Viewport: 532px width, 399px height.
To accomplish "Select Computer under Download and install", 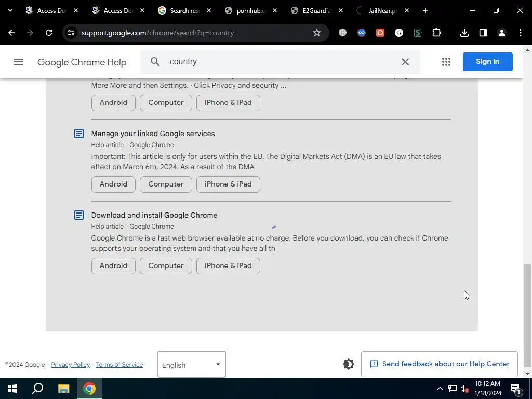I will point(166,265).
